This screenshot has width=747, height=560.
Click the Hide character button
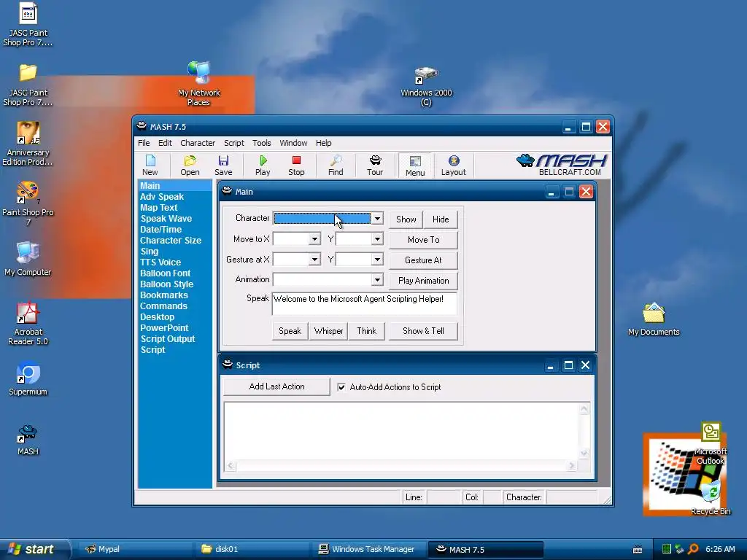(441, 219)
